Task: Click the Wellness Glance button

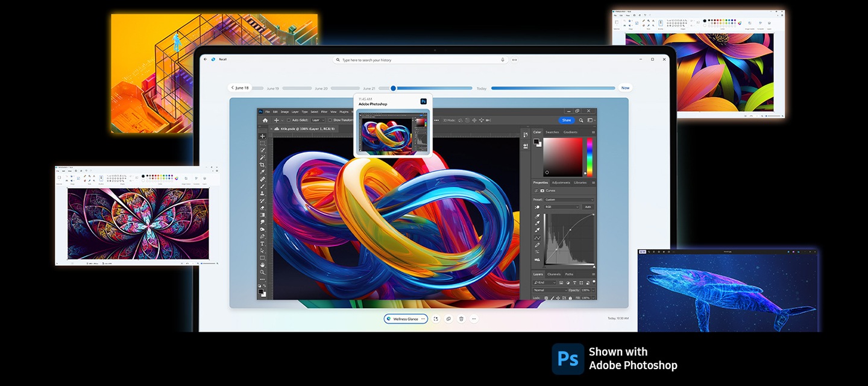Action: [x=406, y=318]
